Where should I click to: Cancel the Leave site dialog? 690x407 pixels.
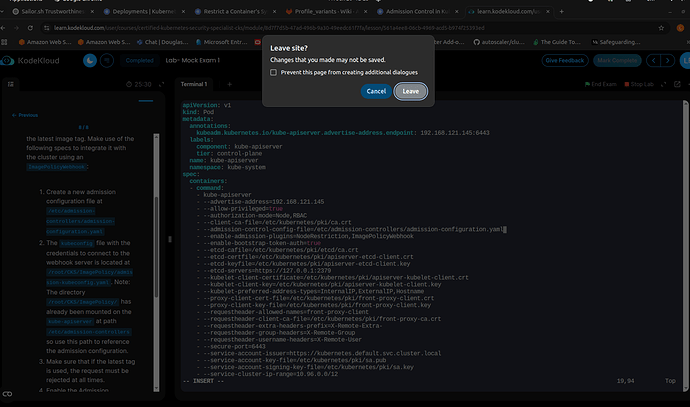pyautogui.click(x=376, y=91)
